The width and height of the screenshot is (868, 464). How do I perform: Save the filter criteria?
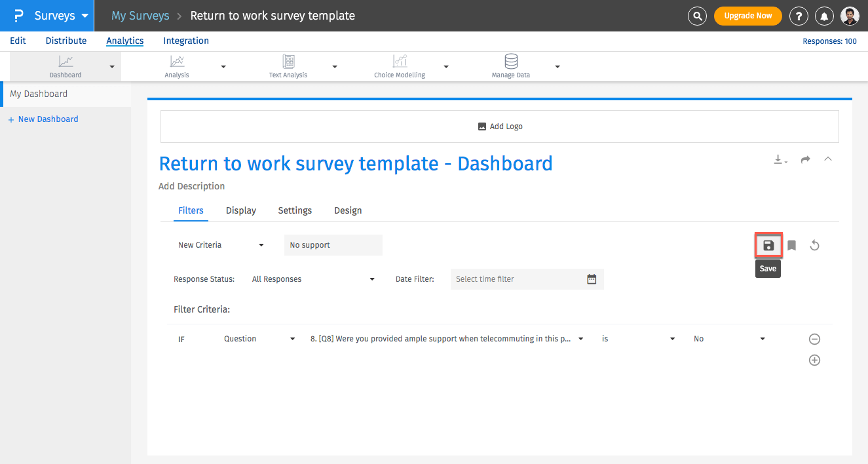coord(768,244)
